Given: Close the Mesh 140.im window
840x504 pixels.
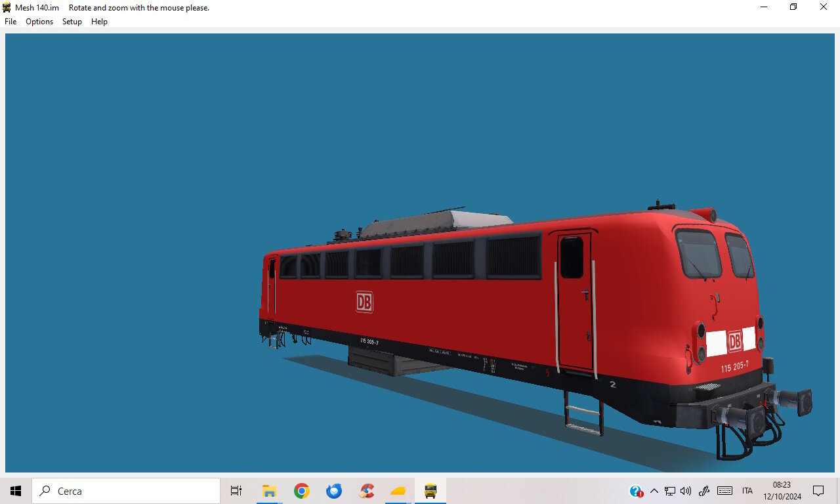Looking at the screenshot, I should (x=824, y=7).
